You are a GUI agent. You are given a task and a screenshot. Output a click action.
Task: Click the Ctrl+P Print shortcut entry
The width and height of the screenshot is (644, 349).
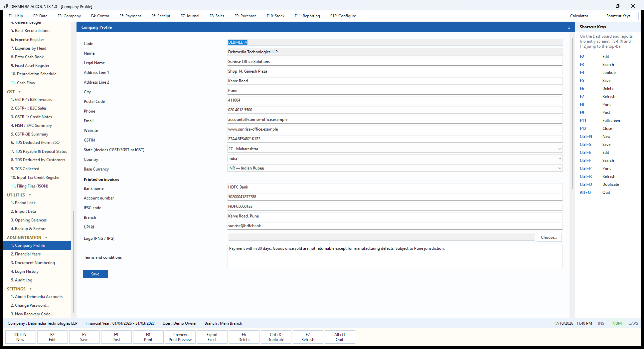click(595, 169)
